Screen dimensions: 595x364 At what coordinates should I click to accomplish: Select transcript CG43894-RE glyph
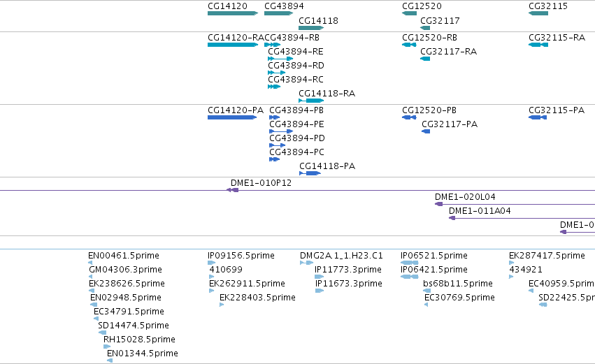(280, 59)
